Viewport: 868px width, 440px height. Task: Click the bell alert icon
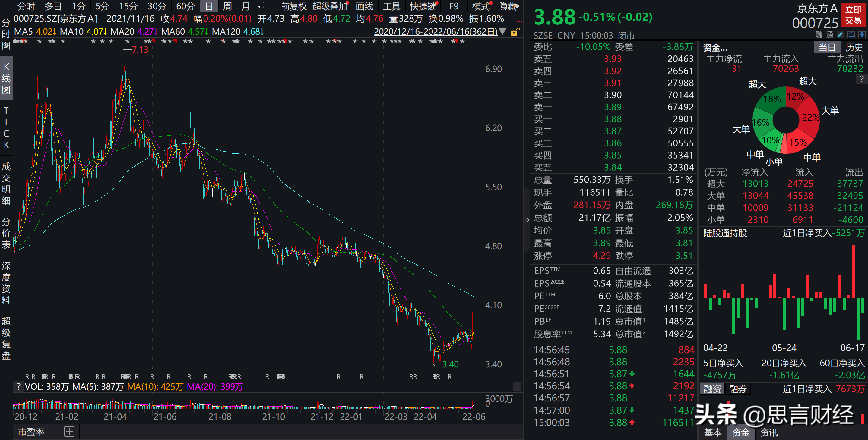(851, 35)
